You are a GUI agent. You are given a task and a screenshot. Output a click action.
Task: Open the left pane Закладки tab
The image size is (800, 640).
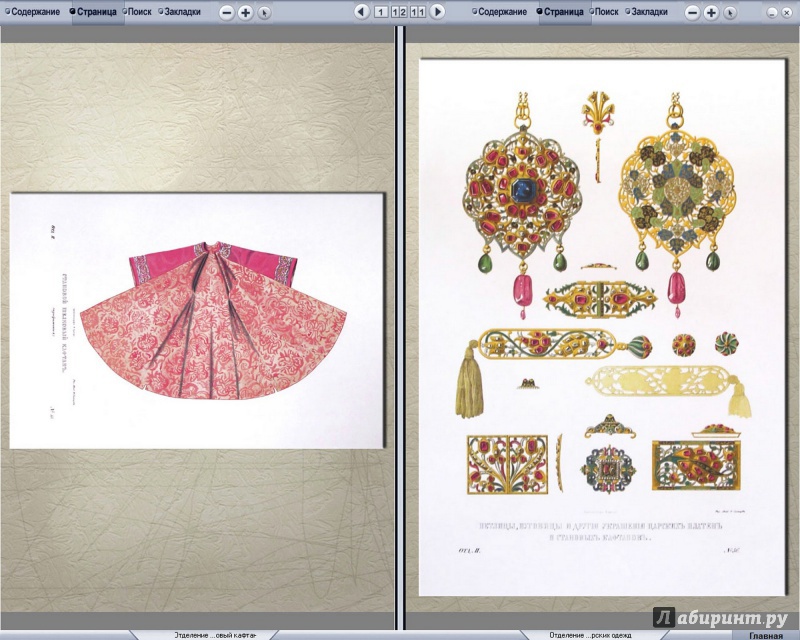[179, 11]
